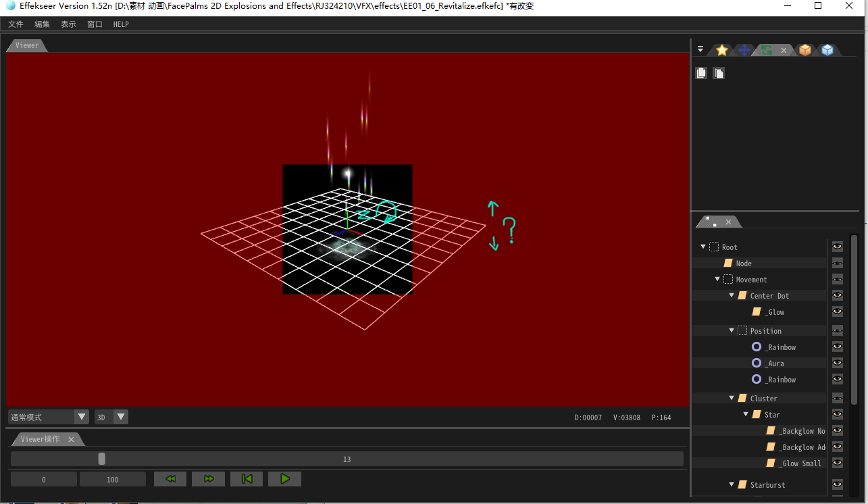Close the node tree panel tab
This screenshot has width=868, height=504.
728,222
